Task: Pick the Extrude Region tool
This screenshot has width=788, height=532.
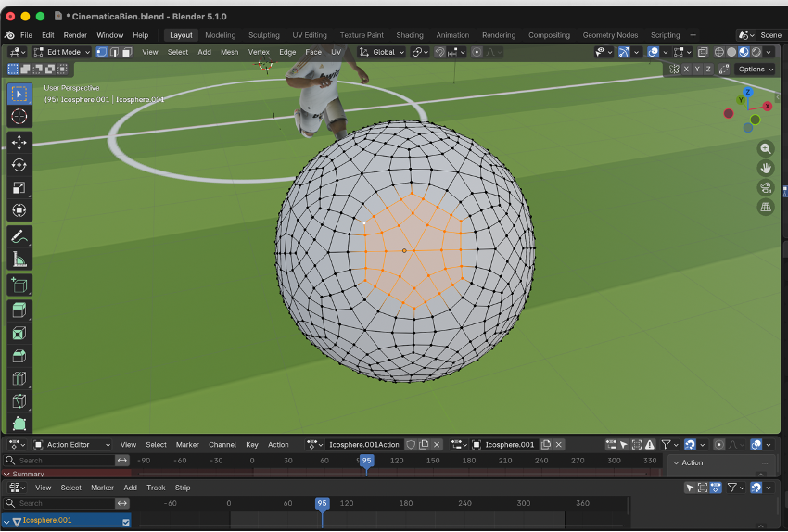Action: point(19,310)
